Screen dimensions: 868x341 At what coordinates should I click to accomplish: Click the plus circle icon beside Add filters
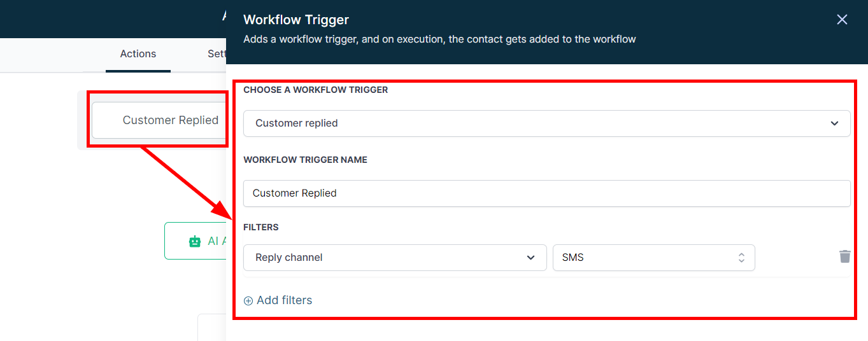coord(248,301)
